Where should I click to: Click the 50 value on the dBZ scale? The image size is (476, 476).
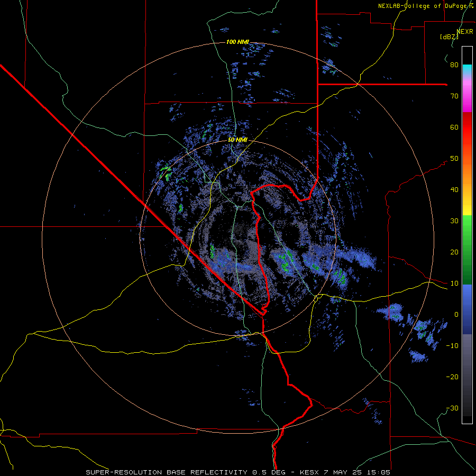pyautogui.click(x=454, y=159)
